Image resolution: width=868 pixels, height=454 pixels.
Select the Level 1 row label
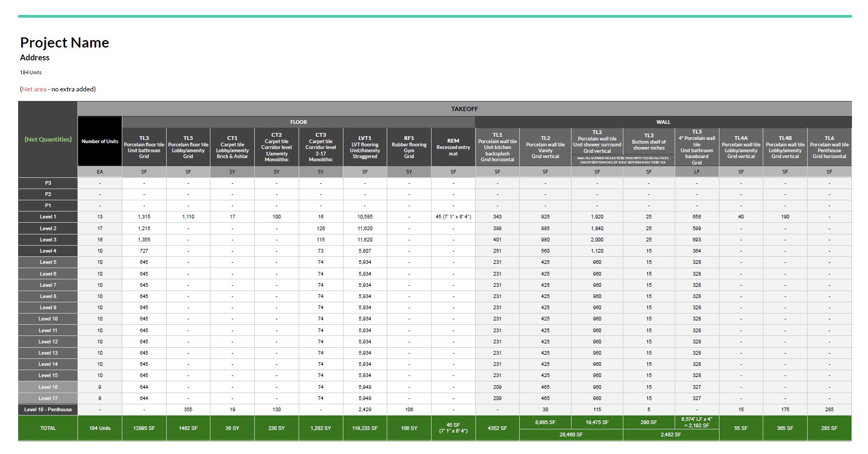pos(48,217)
